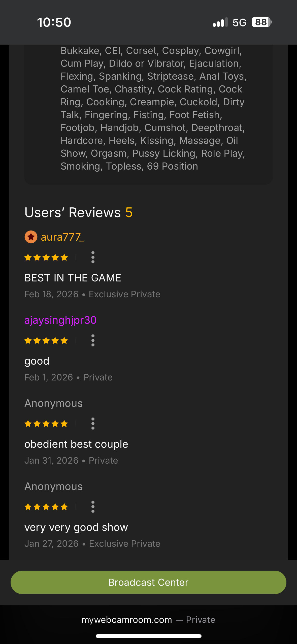This screenshot has width=297, height=644.
Task: Tap five-star rating on 'BEST IN THE GAME' review
Action: pos(46,257)
